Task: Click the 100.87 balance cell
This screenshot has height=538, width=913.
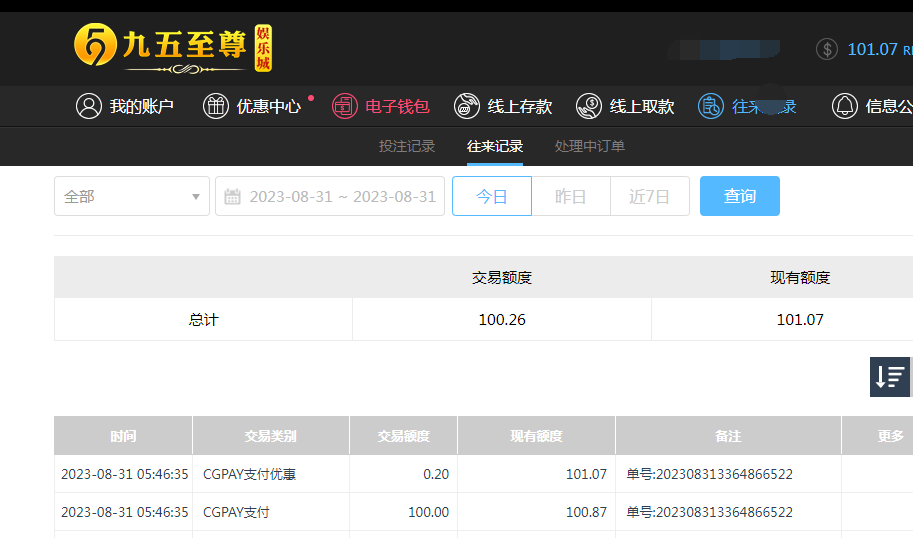Action: 586,512
